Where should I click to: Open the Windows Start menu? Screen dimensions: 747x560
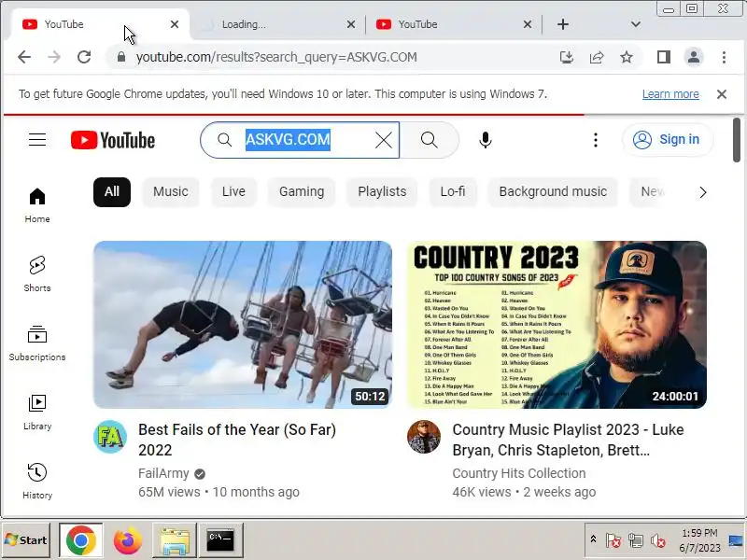[26, 540]
